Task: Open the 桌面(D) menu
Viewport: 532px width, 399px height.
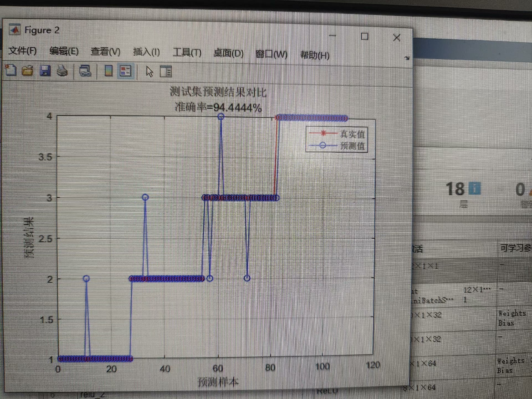Action: 228,53
